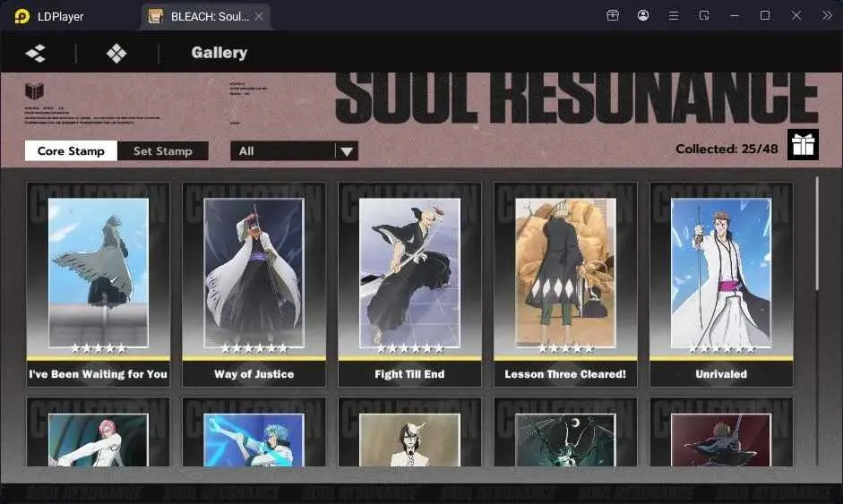Open the Way of Justice stamp card
This screenshot has height=504, width=843.
[254, 285]
